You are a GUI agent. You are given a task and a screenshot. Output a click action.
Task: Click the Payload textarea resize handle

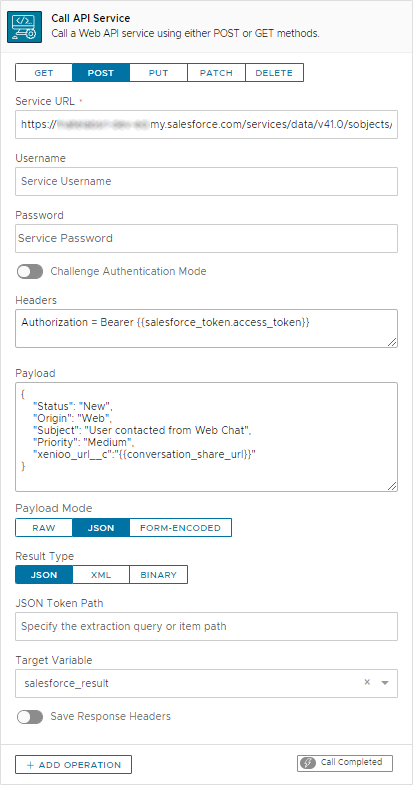click(392, 486)
